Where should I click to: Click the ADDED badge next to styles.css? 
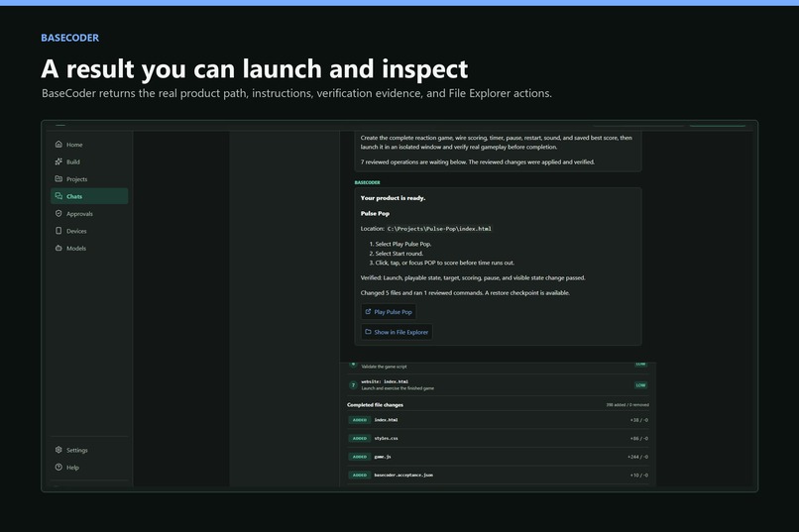click(x=360, y=438)
